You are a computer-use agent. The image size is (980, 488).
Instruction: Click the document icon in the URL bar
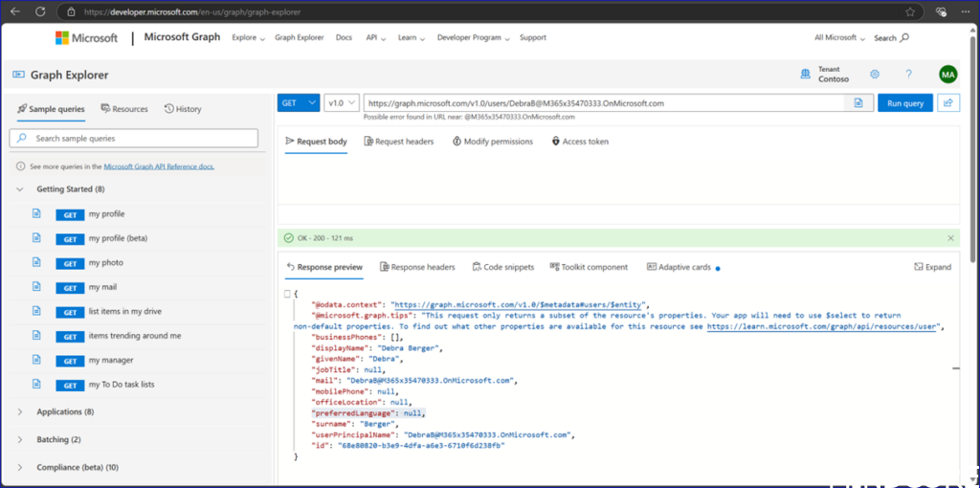(858, 102)
